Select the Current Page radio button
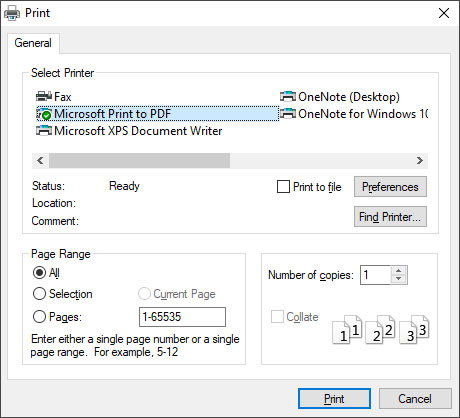Viewport: 460px width, 418px height. tap(144, 294)
